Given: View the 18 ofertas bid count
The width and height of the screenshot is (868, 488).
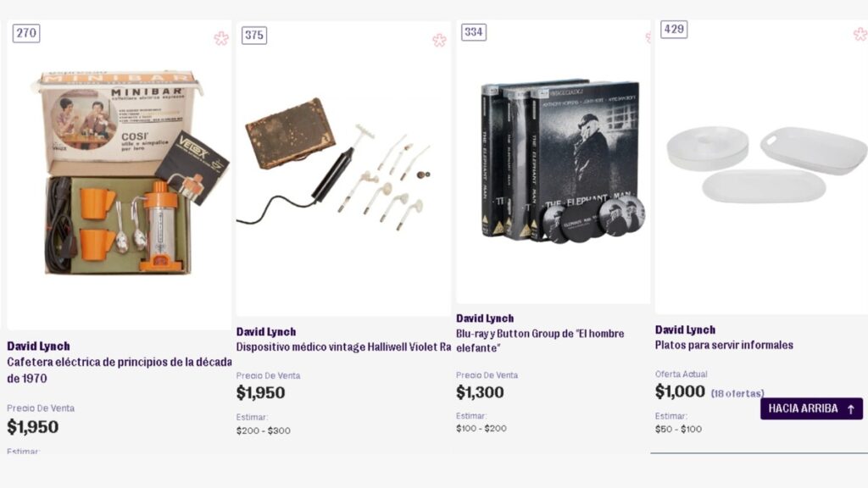Looking at the screenshot, I should (x=737, y=393).
